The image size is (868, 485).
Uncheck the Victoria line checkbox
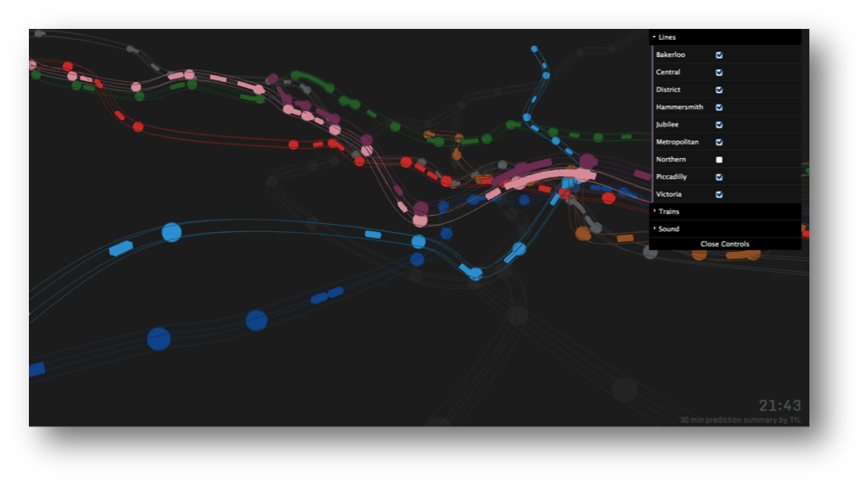[x=719, y=194]
